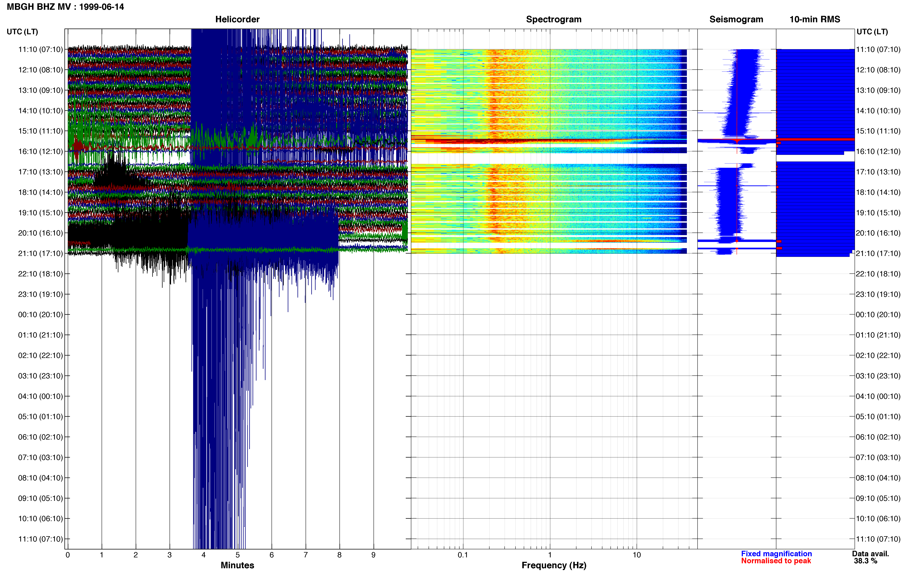Screen dimensions: 924x578
Task: Click the left 'UTC (LT)' axis header
Action: click(x=22, y=32)
